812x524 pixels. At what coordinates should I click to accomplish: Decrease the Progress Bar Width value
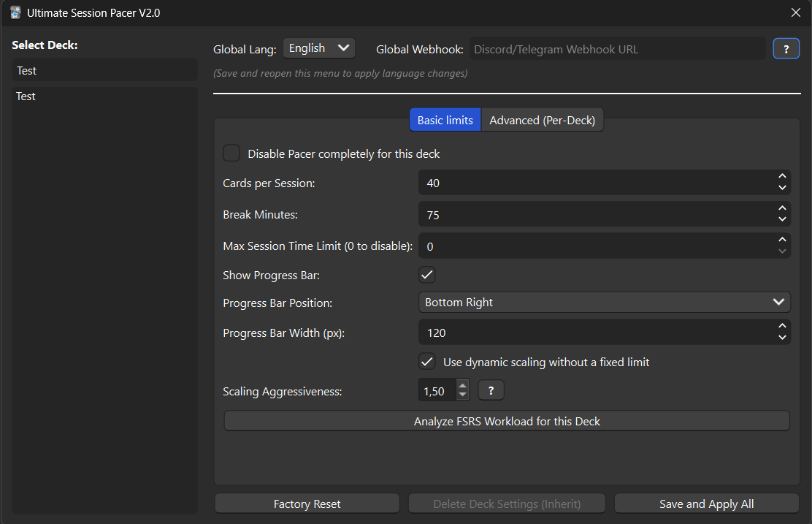[784, 337]
